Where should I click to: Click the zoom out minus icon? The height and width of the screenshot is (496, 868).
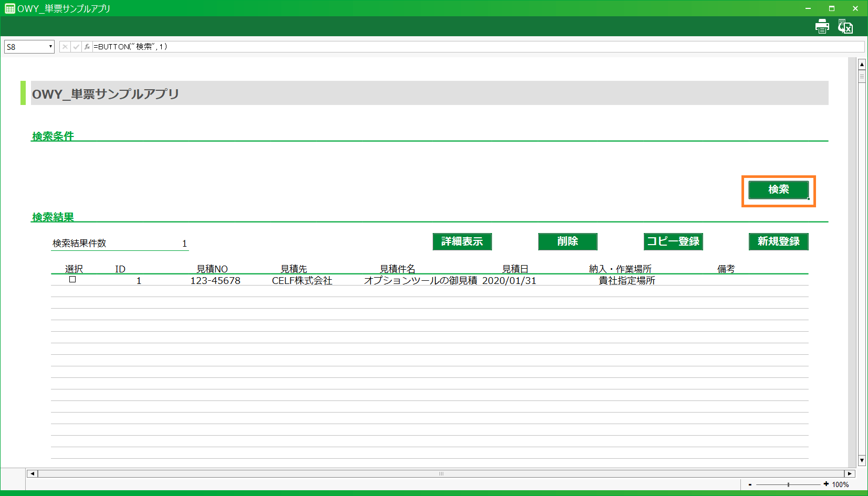pyautogui.click(x=750, y=484)
